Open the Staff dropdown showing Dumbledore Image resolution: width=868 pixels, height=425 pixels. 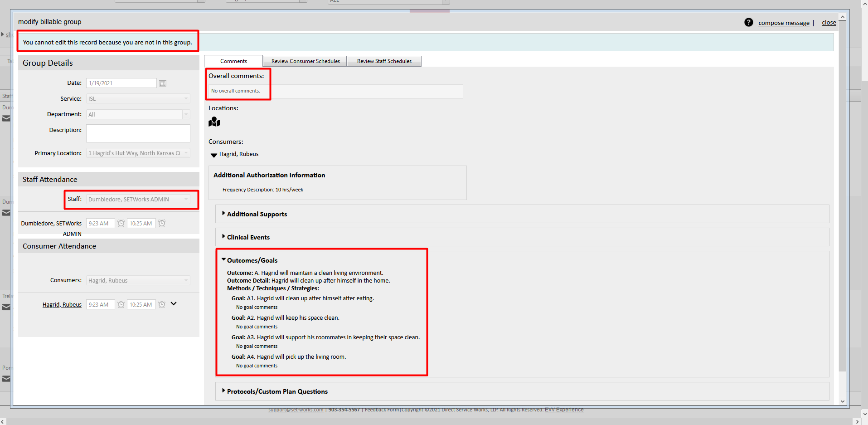coord(138,200)
